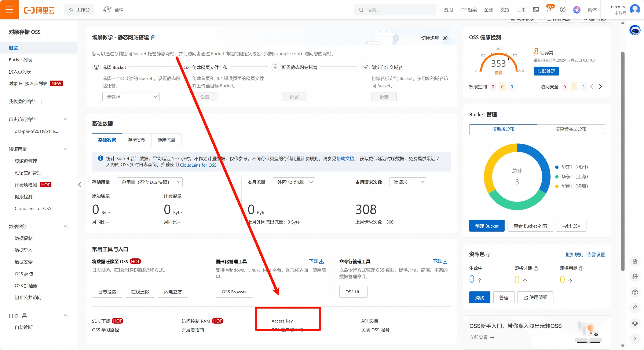Click the headset support icon
644x350 pixels.
(635, 323)
